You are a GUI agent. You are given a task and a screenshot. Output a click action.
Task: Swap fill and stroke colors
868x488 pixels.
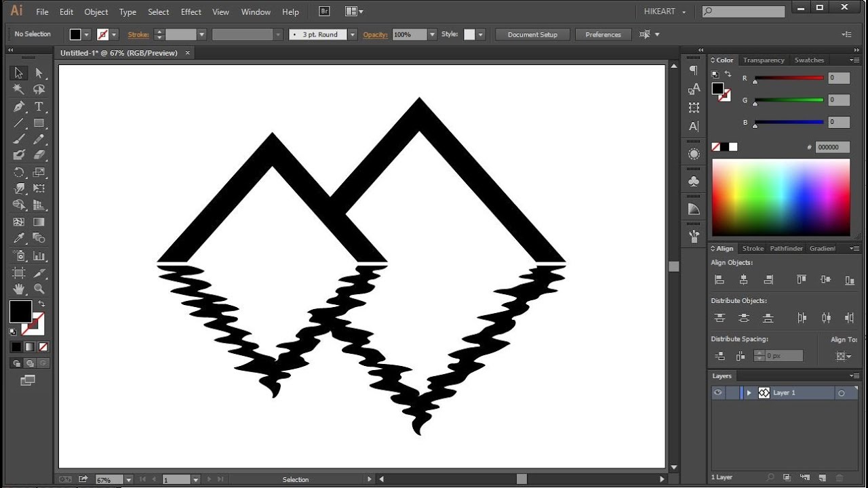click(x=41, y=304)
